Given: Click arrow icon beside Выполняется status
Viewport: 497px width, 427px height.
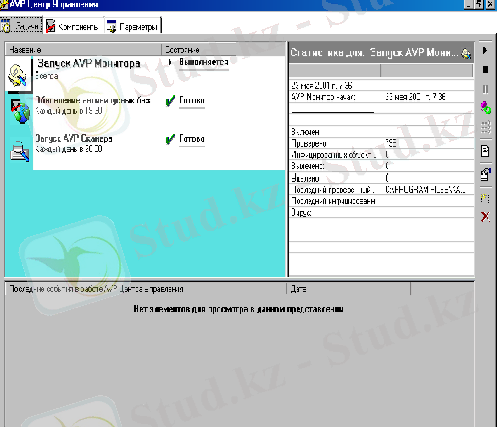Looking at the screenshot, I should click(170, 62).
